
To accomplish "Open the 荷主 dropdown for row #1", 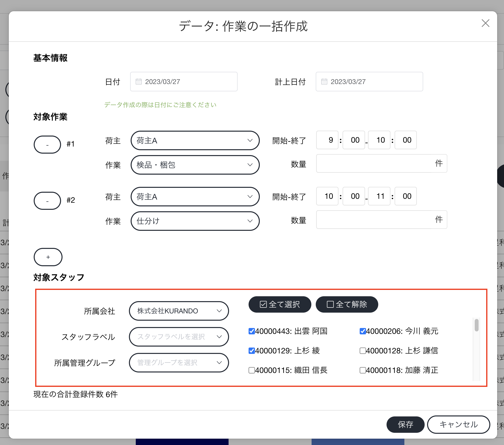I will pyautogui.click(x=195, y=140).
